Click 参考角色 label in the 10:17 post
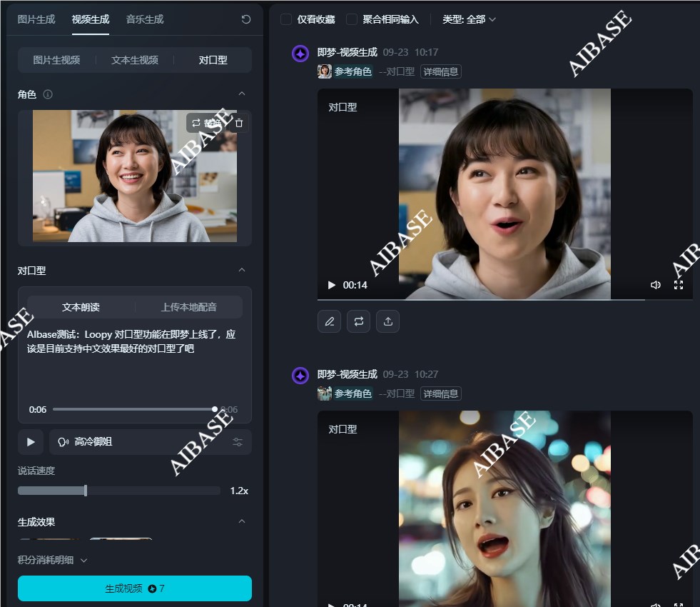This screenshot has width=700, height=607. [353, 71]
